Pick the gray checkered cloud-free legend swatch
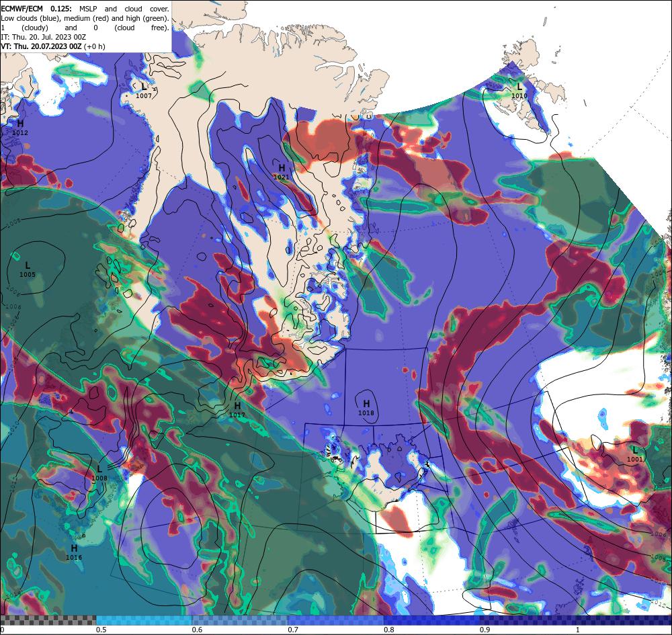The width and height of the screenshot is (672, 635). click(x=48, y=620)
